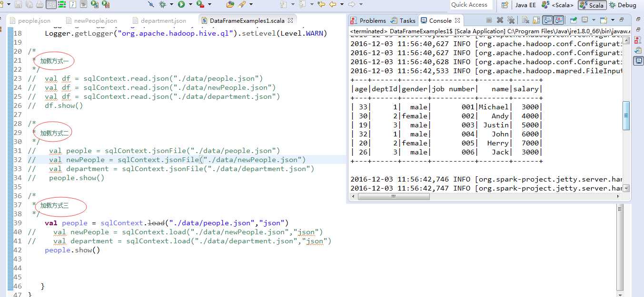Click the Open Perspective icon
Image resolution: width=644 pixels, height=297 pixels.
tap(505, 5)
